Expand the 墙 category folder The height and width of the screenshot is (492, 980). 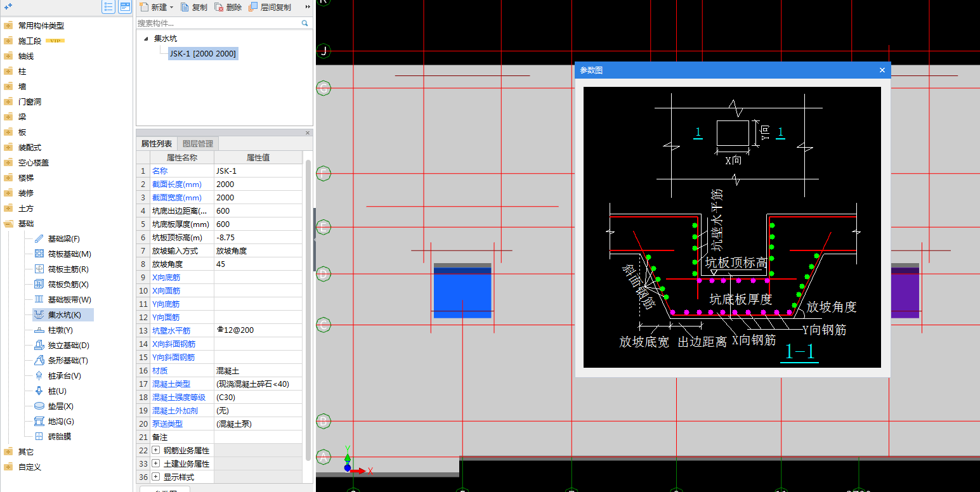(8, 86)
